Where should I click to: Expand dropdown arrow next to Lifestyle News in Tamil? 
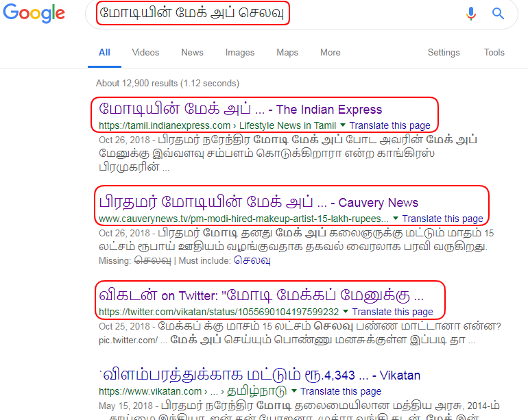point(343,125)
